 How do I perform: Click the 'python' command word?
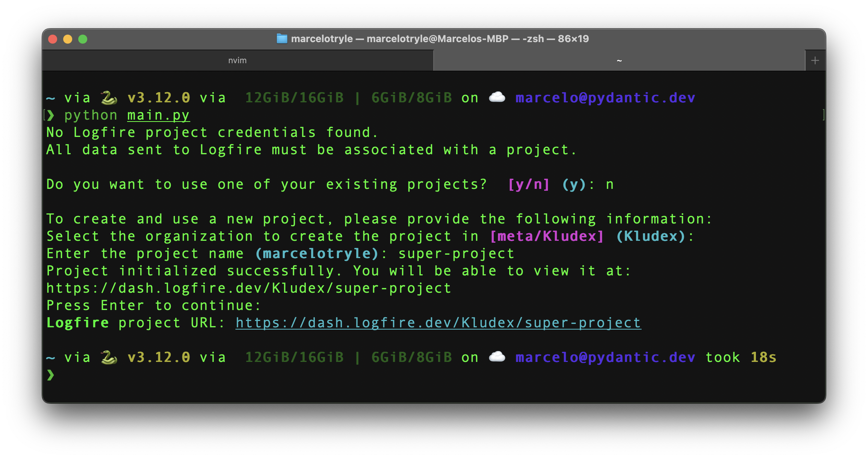(91, 115)
